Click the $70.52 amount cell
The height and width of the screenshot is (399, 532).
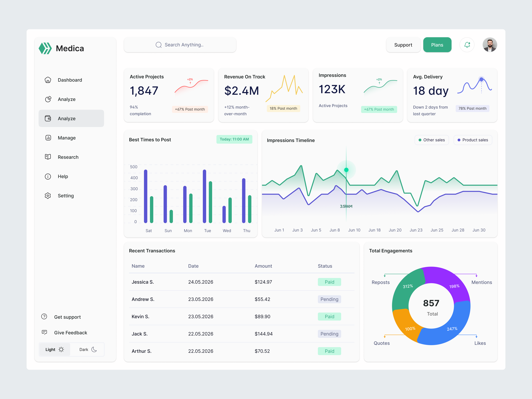point(262,351)
